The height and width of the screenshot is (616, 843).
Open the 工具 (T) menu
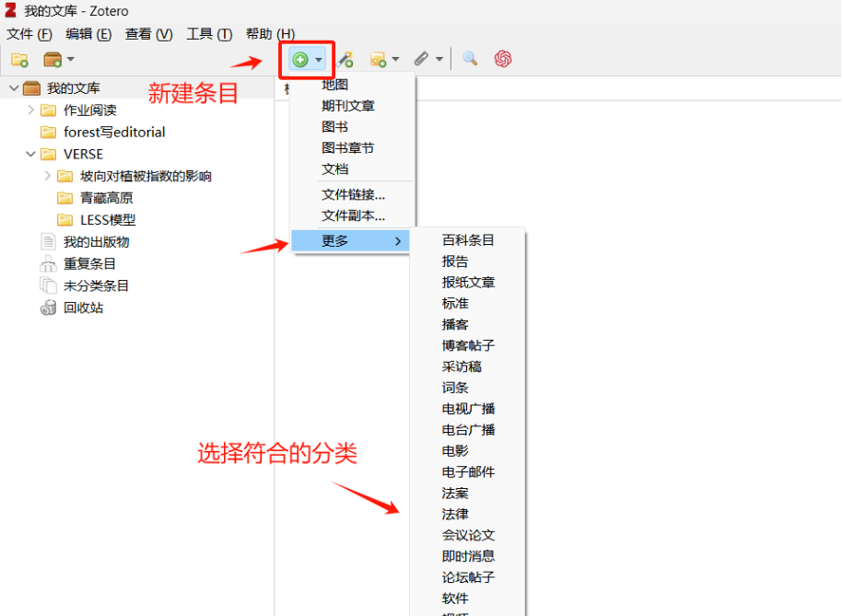coord(209,34)
